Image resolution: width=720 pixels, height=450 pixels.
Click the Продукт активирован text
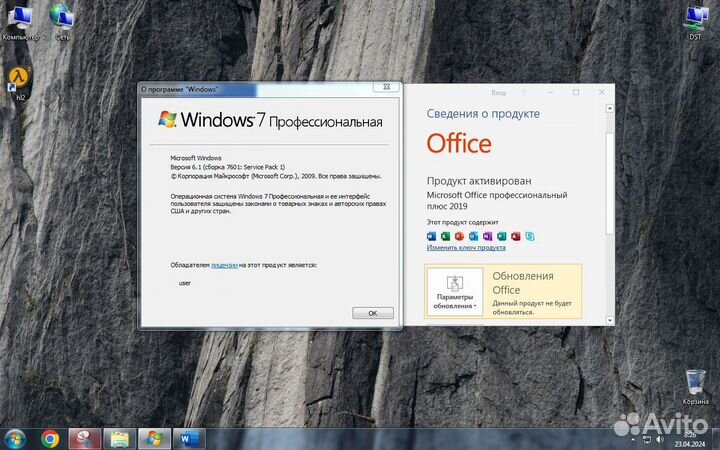point(479,181)
